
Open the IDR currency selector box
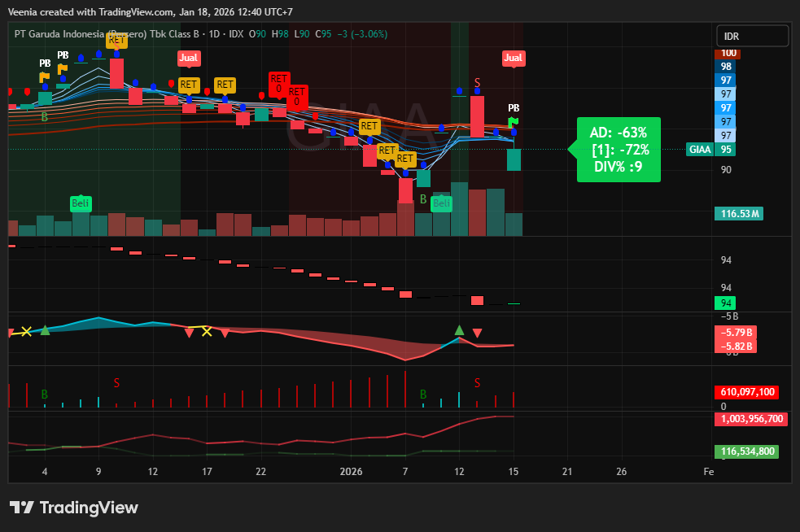coord(753,37)
